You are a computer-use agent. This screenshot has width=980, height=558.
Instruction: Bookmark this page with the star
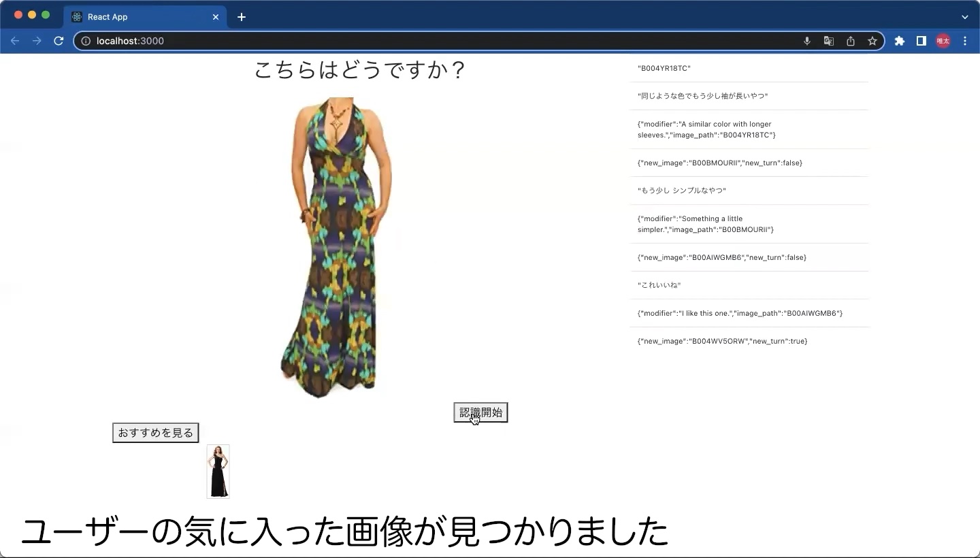872,41
